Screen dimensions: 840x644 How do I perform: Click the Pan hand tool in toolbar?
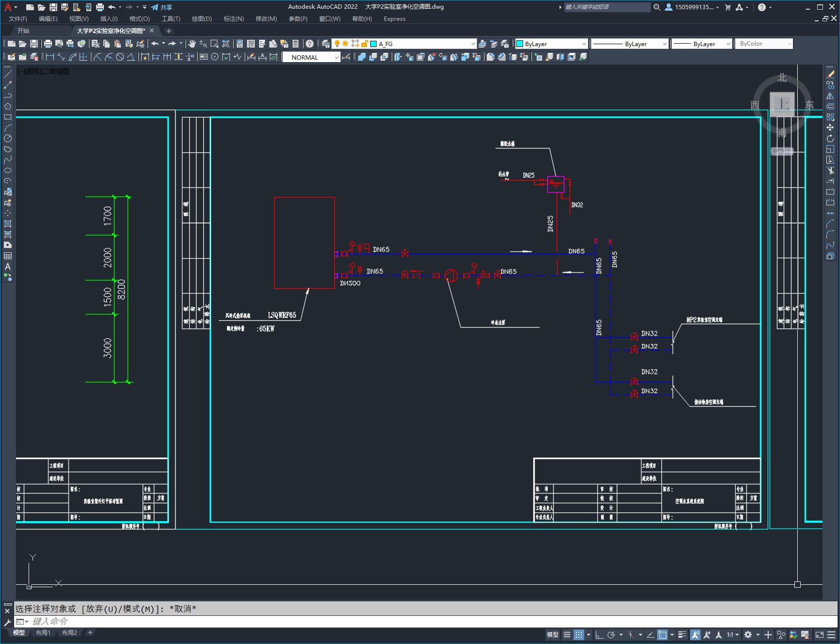(x=192, y=44)
